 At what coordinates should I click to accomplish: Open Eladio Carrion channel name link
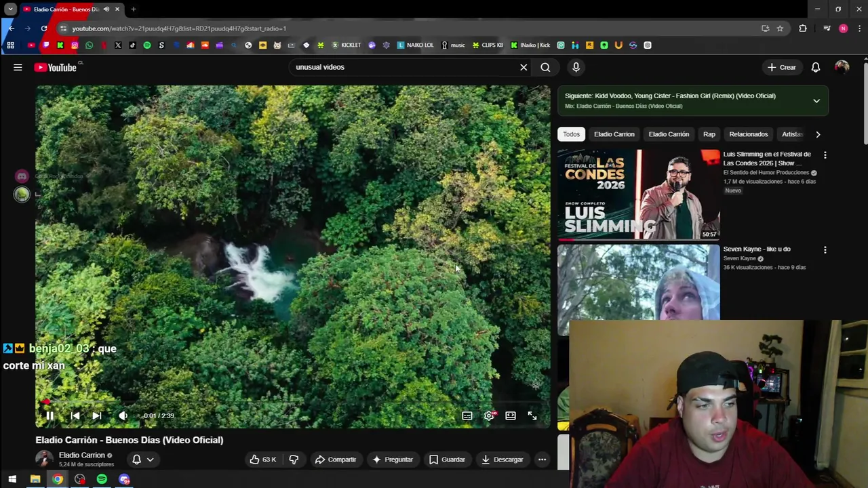(82, 455)
